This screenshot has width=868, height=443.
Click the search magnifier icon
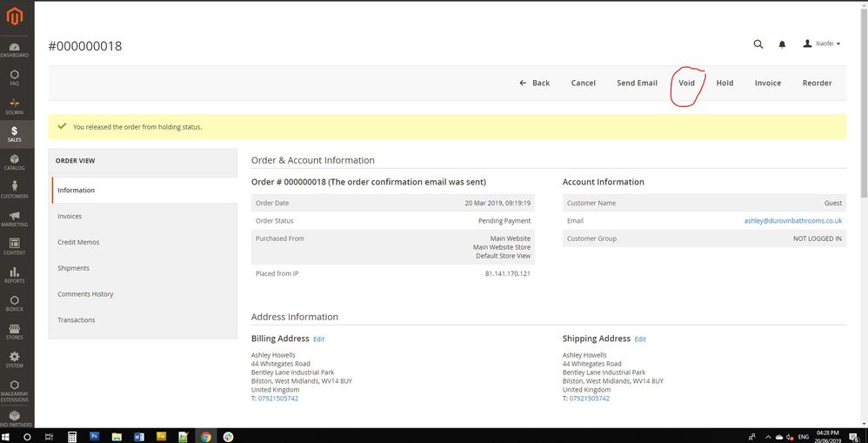(x=758, y=44)
